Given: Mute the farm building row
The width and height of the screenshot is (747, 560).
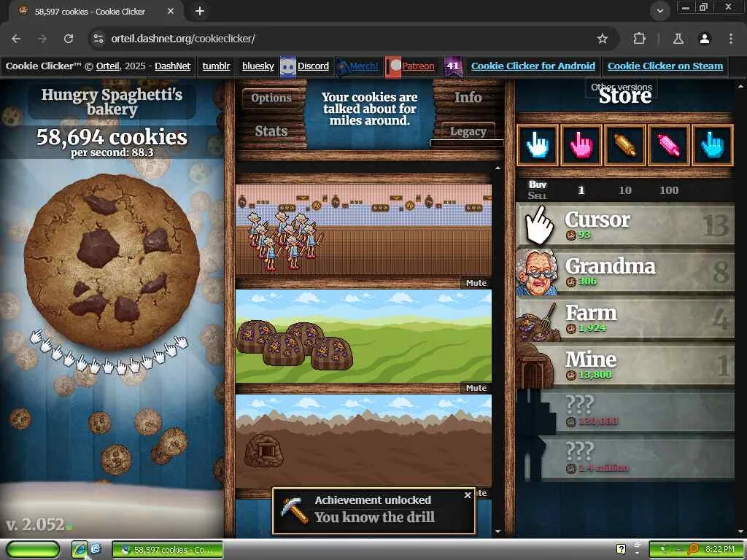Looking at the screenshot, I should pyautogui.click(x=476, y=388).
